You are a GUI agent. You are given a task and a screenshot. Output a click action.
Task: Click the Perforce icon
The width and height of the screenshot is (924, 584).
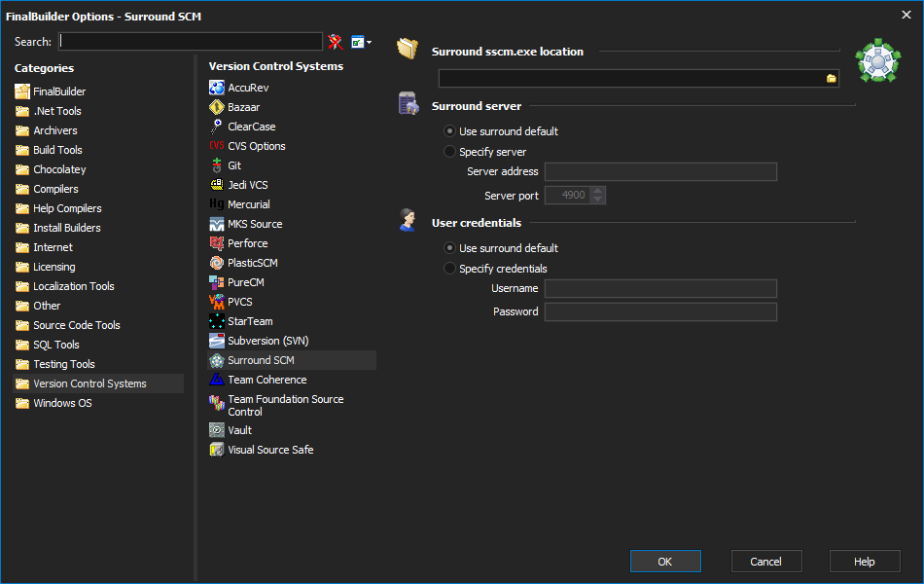[217, 243]
